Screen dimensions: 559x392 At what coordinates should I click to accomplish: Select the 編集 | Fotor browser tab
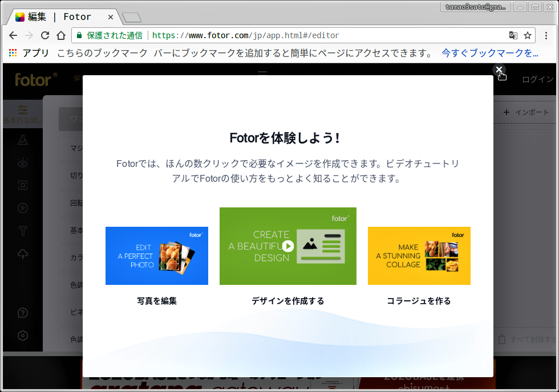point(64,17)
